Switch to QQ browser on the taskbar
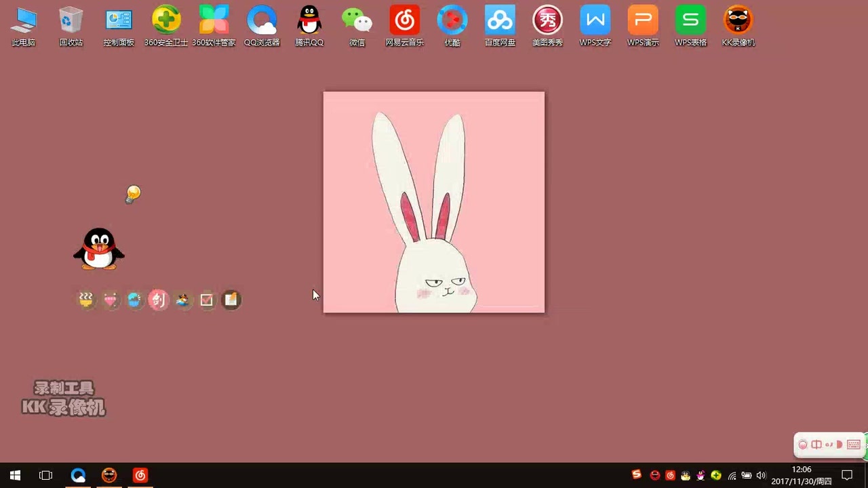Screen dimensions: 868x488 78,475
